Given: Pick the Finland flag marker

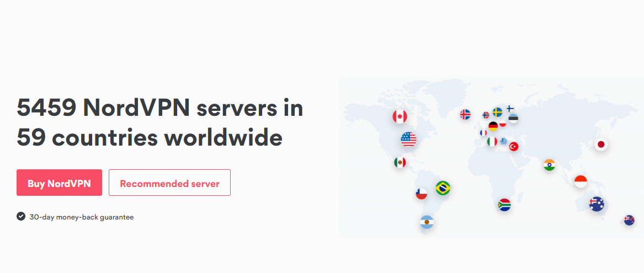Looking at the screenshot, I should (x=510, y=109).
